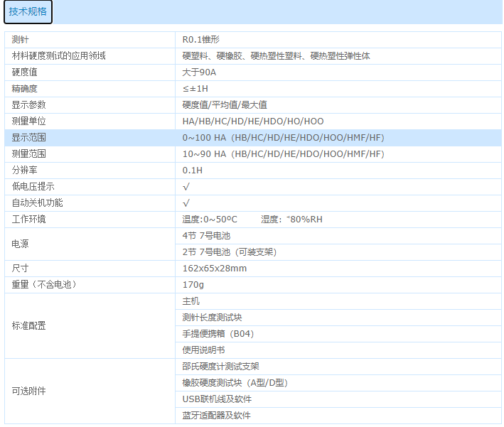Select the 手提便携箱（B04）entry

click(x=218, y=334)
